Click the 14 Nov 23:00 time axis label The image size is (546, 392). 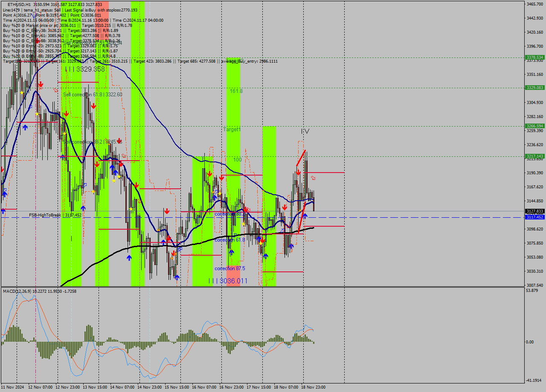point(150,387)
